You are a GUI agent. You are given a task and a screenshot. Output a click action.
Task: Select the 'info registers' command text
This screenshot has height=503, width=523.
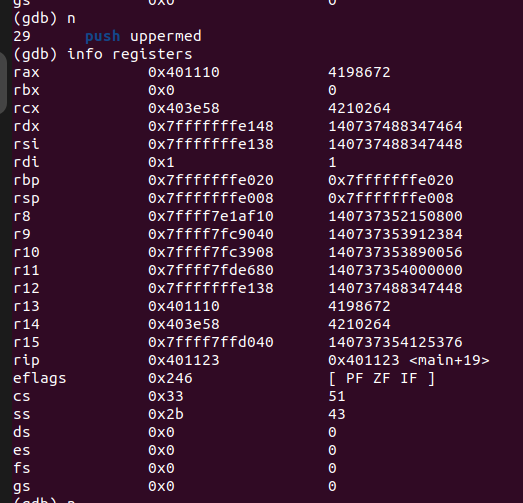coord(130,54)
